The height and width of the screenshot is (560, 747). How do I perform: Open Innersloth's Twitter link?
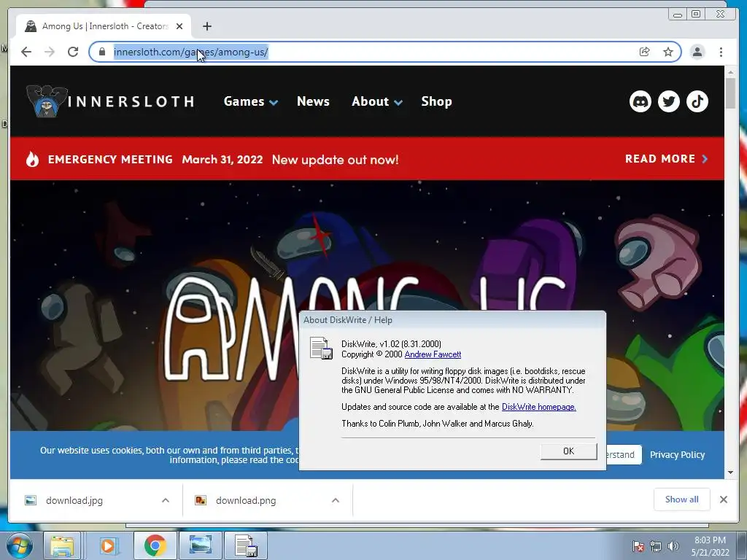[669, 101]
